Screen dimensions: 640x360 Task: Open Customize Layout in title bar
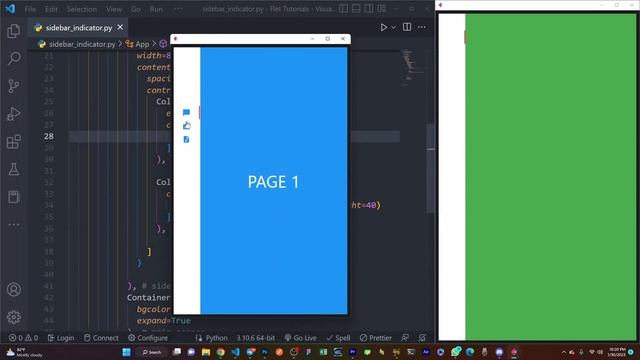pyautogui.click(x=382, y=9)
